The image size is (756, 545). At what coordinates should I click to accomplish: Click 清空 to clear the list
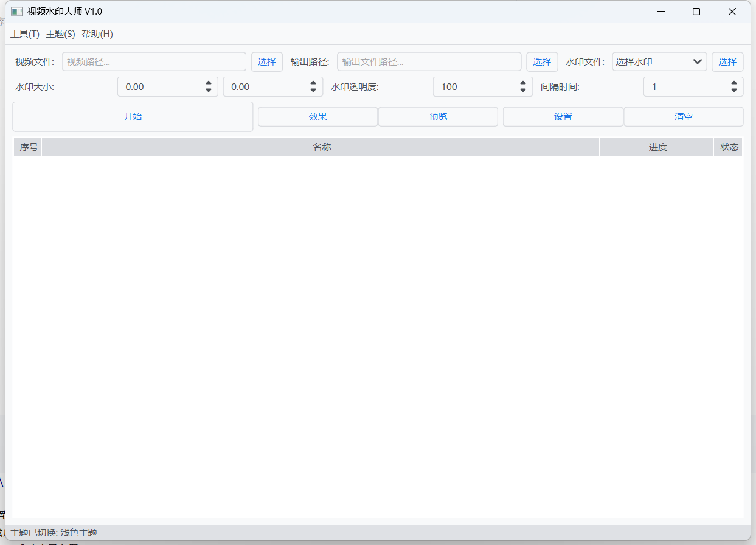point(683,117)
